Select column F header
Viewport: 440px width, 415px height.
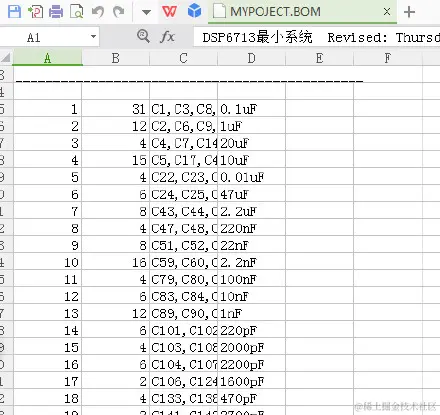pyautogui.click(x=387, y=58)
